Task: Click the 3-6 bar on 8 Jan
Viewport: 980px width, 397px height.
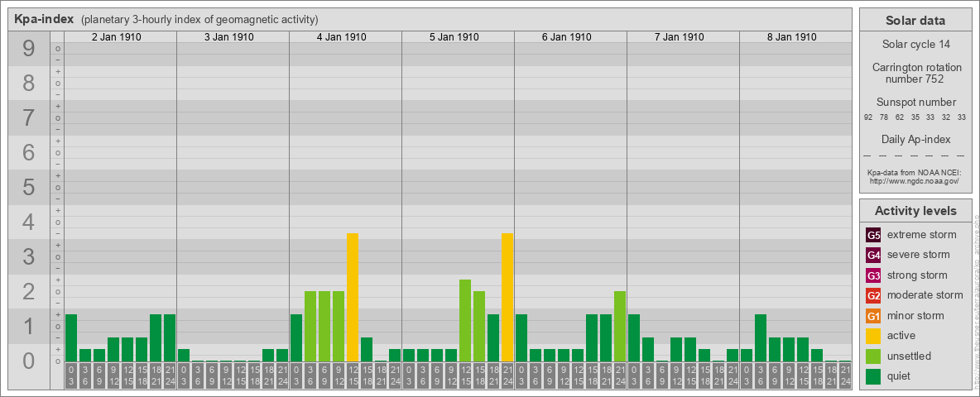Action: (761, 337)
